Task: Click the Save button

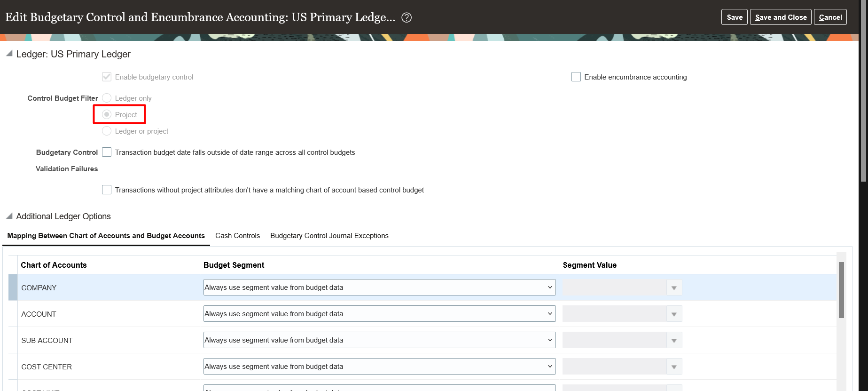Action: click(735, 17)
